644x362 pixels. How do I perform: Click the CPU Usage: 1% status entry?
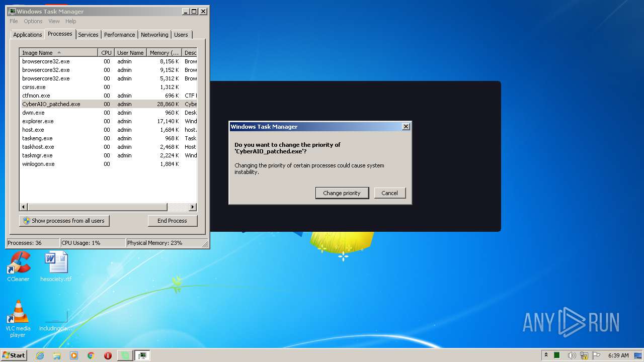(x=93, y=243)
